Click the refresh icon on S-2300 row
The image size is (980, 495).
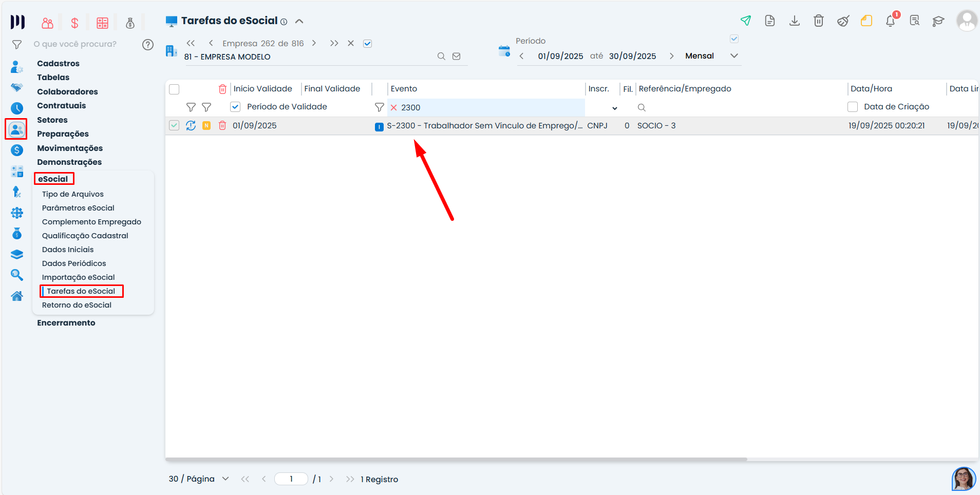191,125
